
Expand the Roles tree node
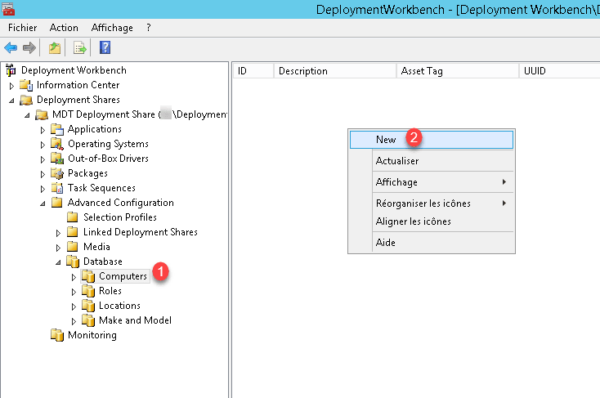click(74, 292)
